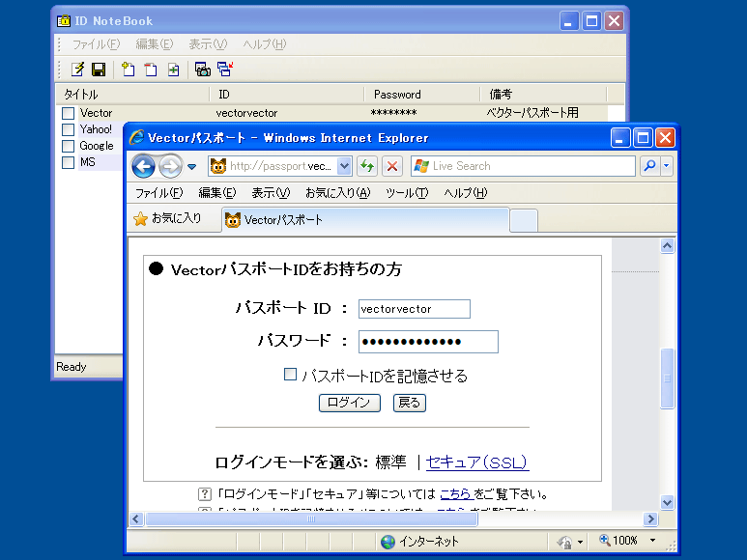
Task: Click the floppy disk save icon in ID NoteBook
Action: click(x=99, y=70)
